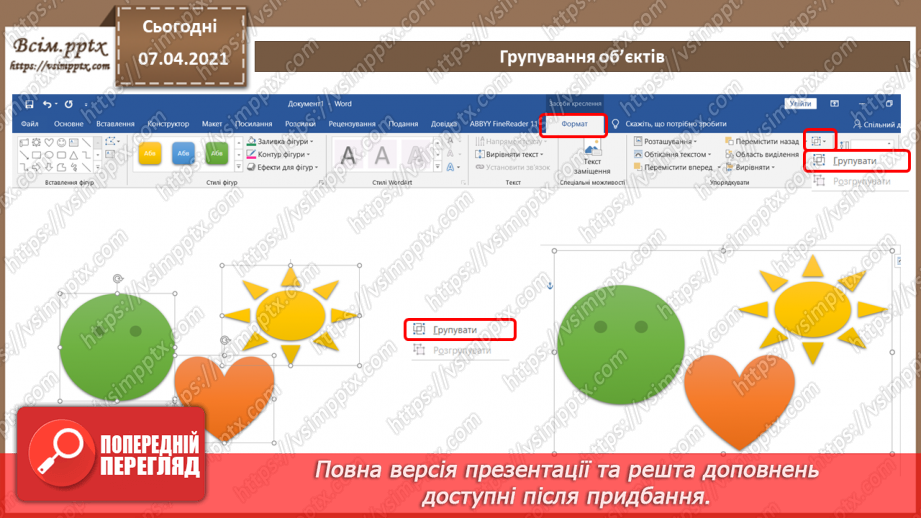921x518 pixels.
Task: Open Обтікання текстом dropdown
Action: [x=673, y=154]
